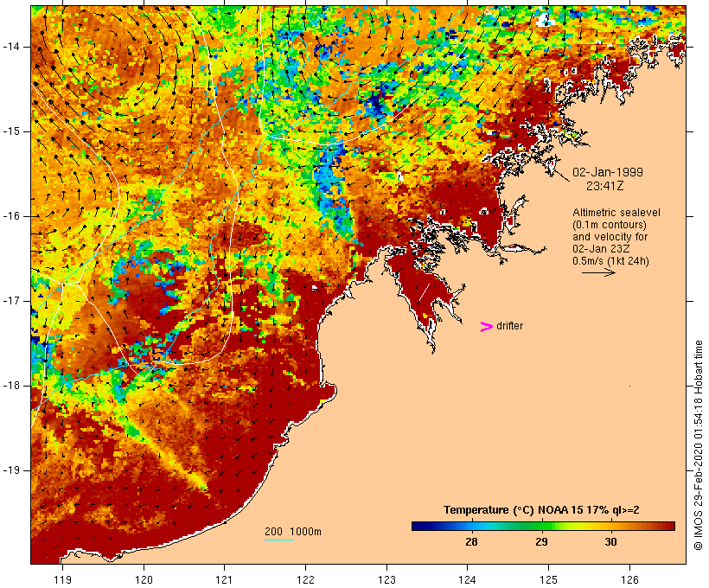Click the cyan 200m contour legend line
The height and width of the screenshot is (588, 709).
coord(279,540)
